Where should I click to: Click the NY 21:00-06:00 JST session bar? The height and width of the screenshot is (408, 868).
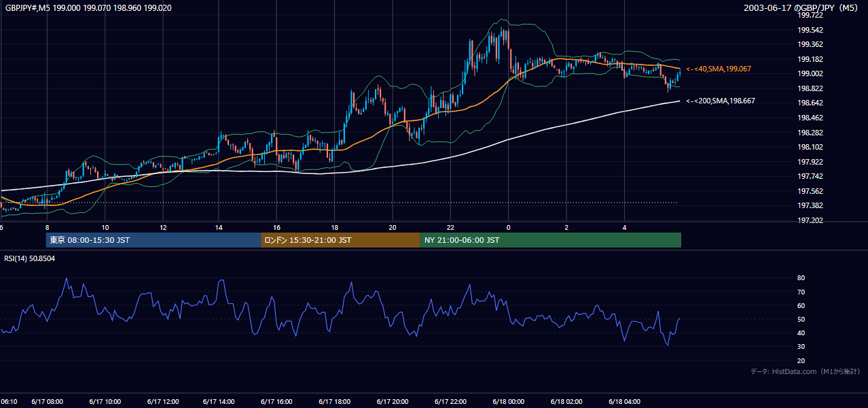click(551, 240)
